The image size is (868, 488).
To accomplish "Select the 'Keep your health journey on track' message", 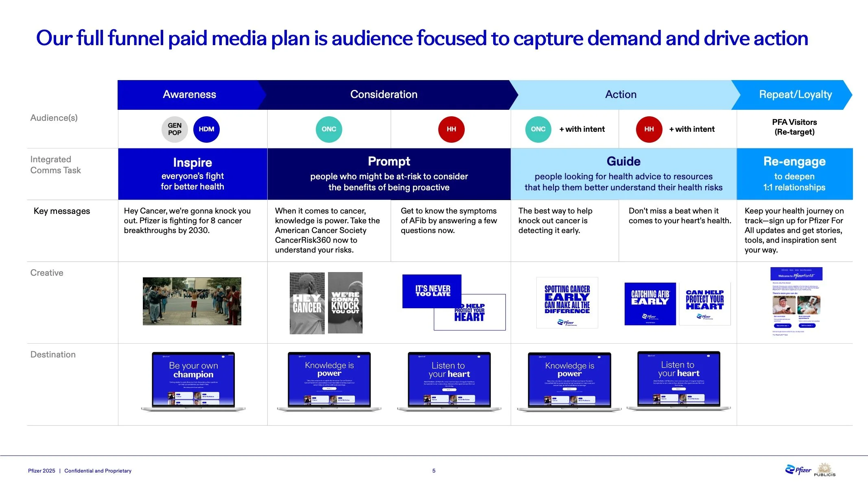I will coord(794,230).
